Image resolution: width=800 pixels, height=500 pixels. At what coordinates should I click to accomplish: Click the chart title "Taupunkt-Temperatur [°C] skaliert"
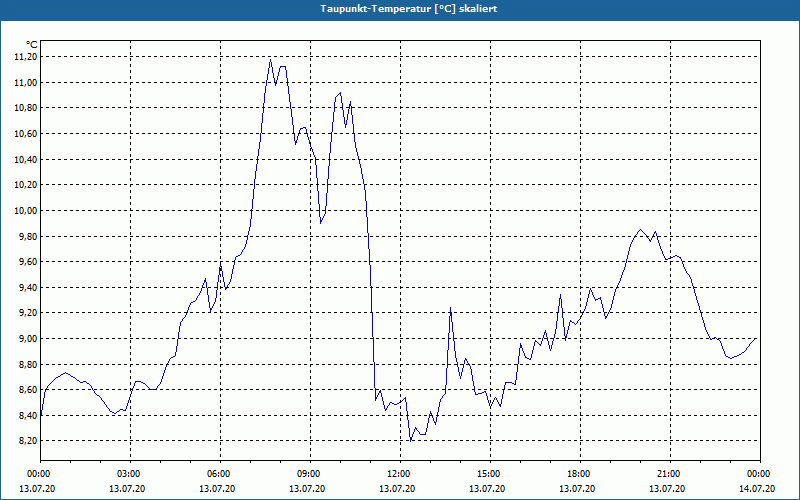coord(409,9)
